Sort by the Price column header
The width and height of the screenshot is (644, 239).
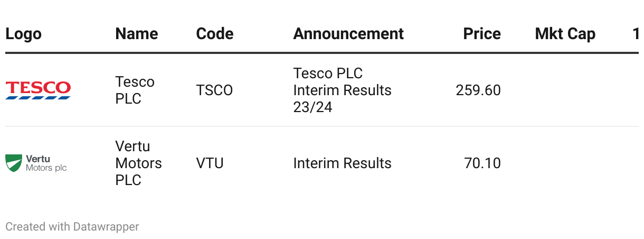(x=481, y=34)
